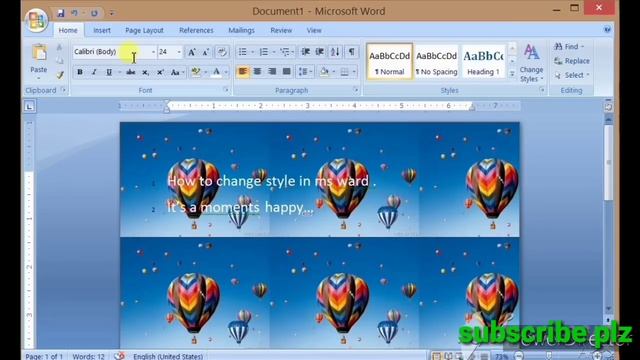Click the Numbering list icon
The width and height of the screenshot is (640, 360).
point(264,52)
